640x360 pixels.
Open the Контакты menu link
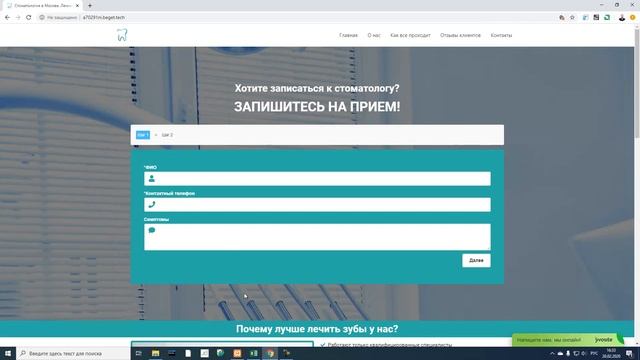[x=501, y=36]
